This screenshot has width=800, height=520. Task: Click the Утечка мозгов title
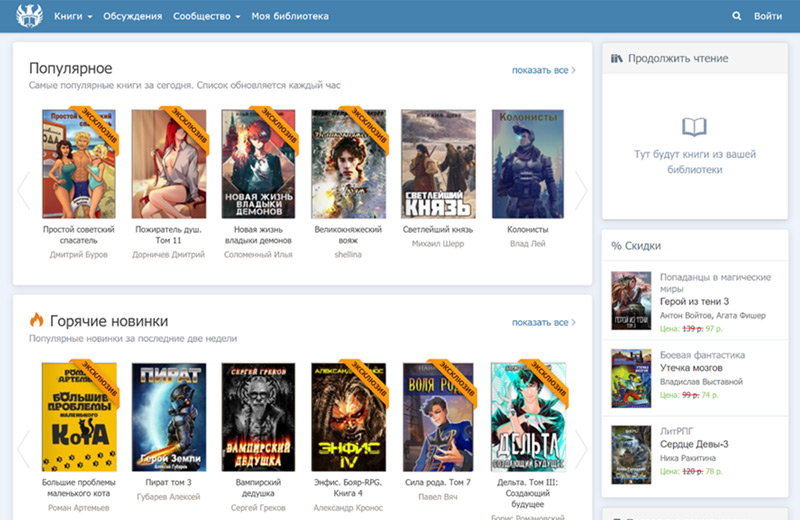691,368
